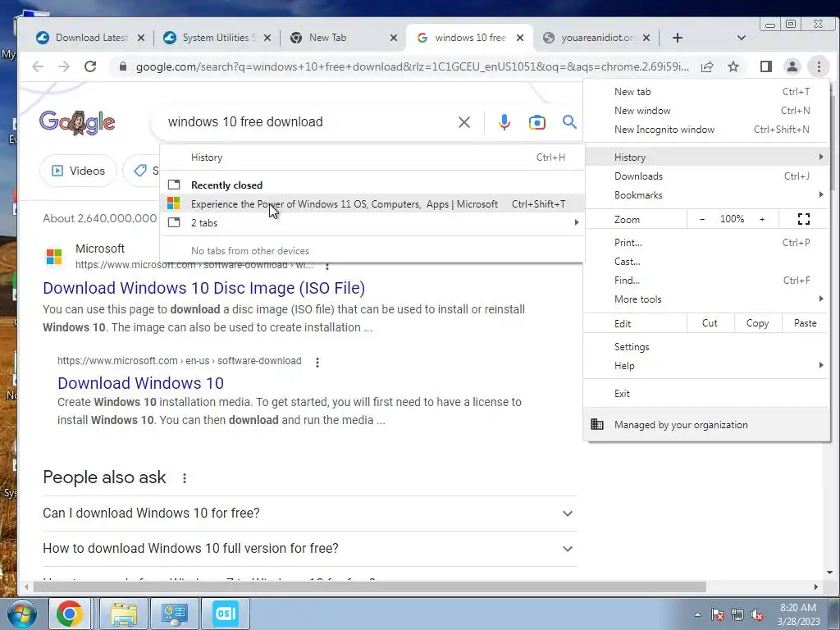Close the New Tab tab
The image size is (840, 630).
click(394, 38)
